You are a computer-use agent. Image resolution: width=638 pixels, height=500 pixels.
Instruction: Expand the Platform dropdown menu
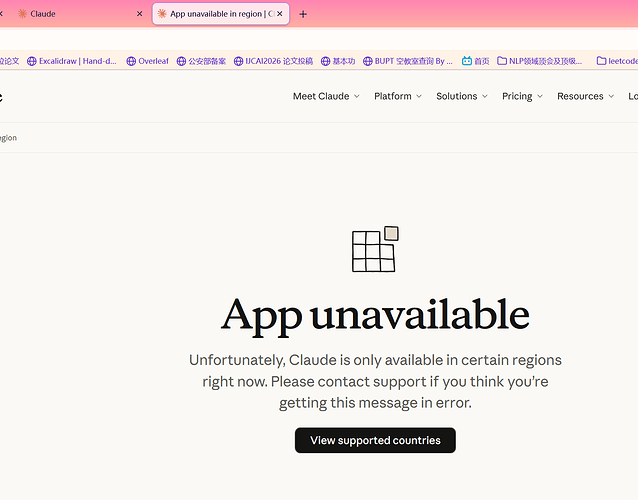pos(398,96)
